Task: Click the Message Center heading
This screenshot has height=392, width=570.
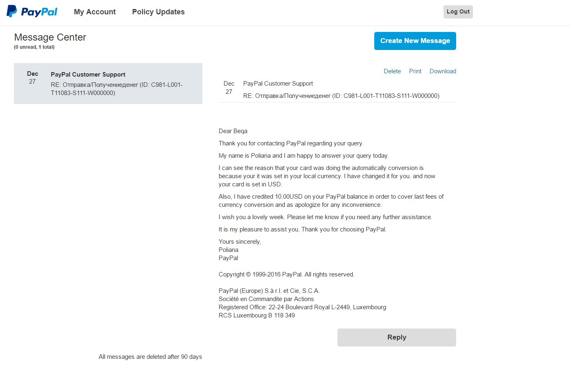Action: click(x=50, y=37)
